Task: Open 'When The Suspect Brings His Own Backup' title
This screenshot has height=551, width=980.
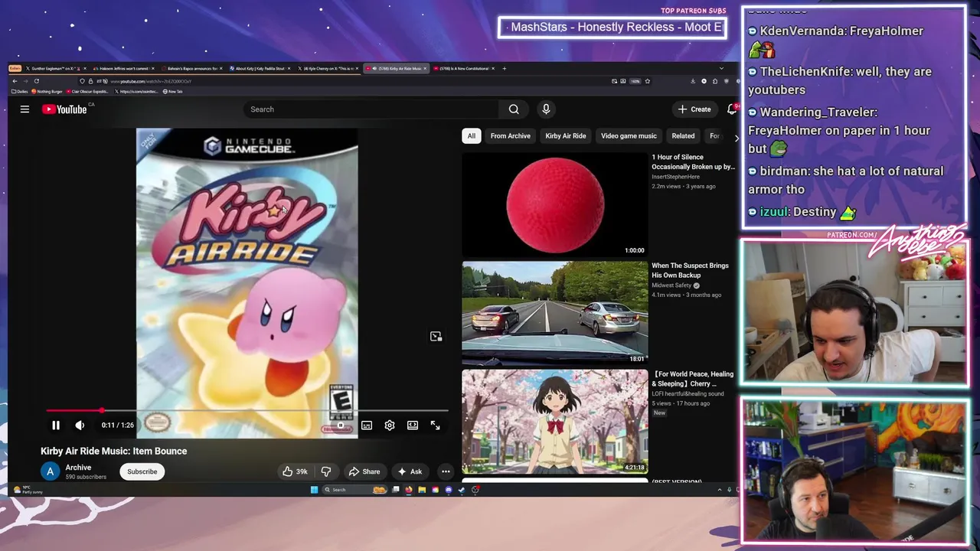Action: point(690,270)
